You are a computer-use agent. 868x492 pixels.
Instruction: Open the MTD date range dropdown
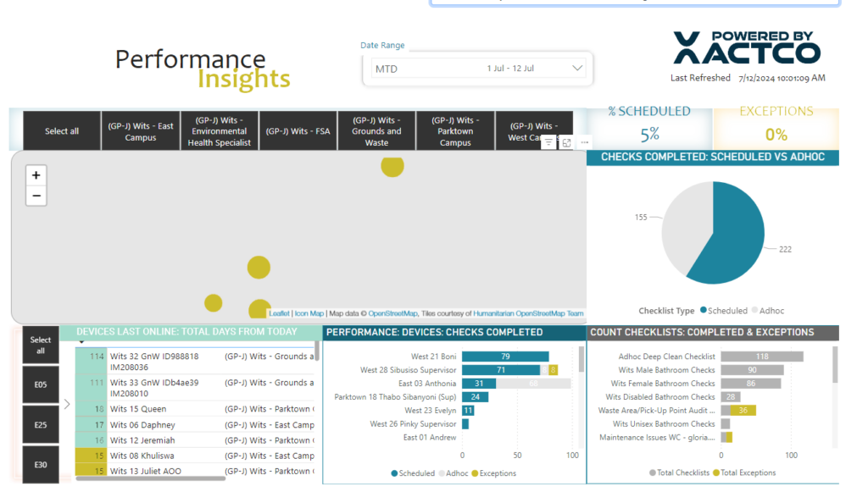tap(478, 69)
